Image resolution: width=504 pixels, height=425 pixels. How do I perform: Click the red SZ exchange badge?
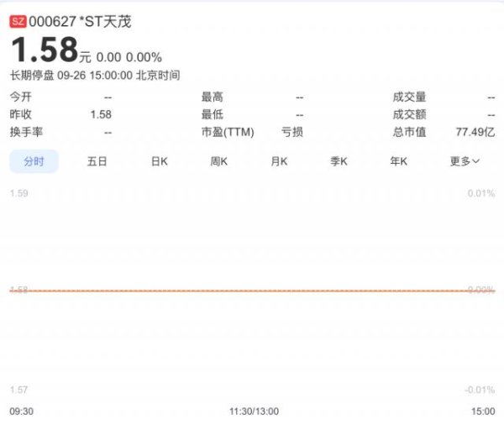point(17,22)
